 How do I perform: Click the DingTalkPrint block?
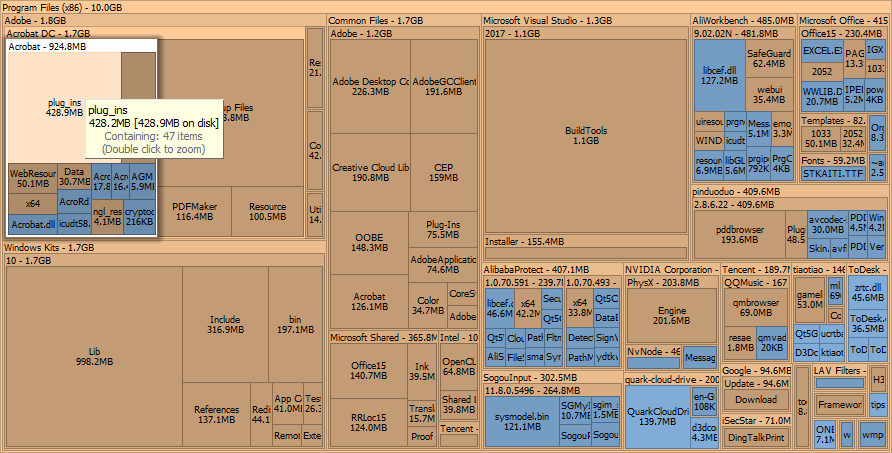click(755, 438)
